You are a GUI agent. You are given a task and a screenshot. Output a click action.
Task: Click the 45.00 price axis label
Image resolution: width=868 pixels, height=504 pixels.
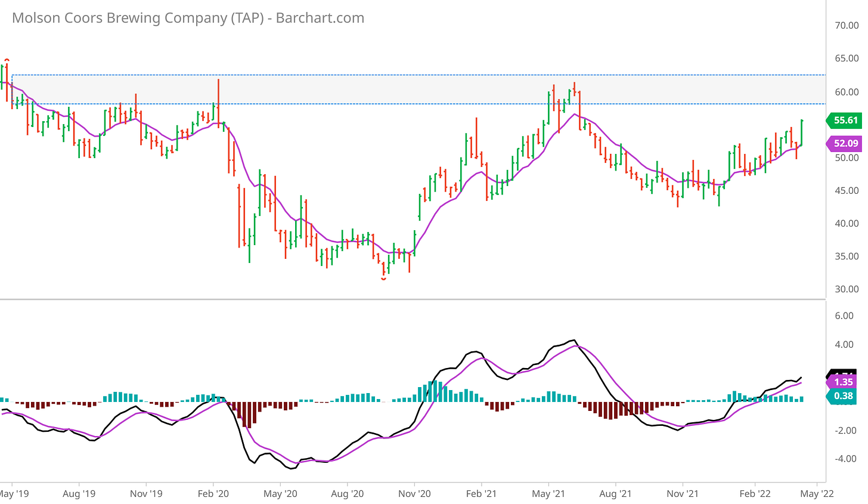pos(847,191)
